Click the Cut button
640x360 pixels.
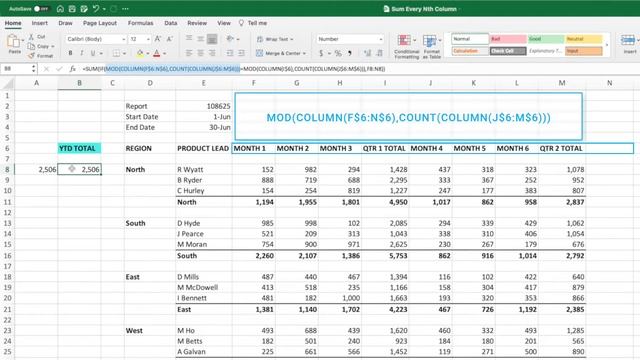37,37
